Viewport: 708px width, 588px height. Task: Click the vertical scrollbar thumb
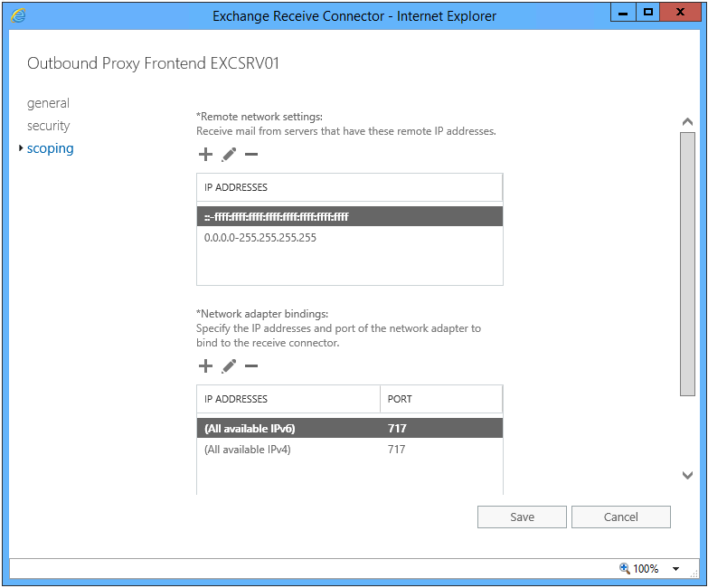(x=687, y=264)
